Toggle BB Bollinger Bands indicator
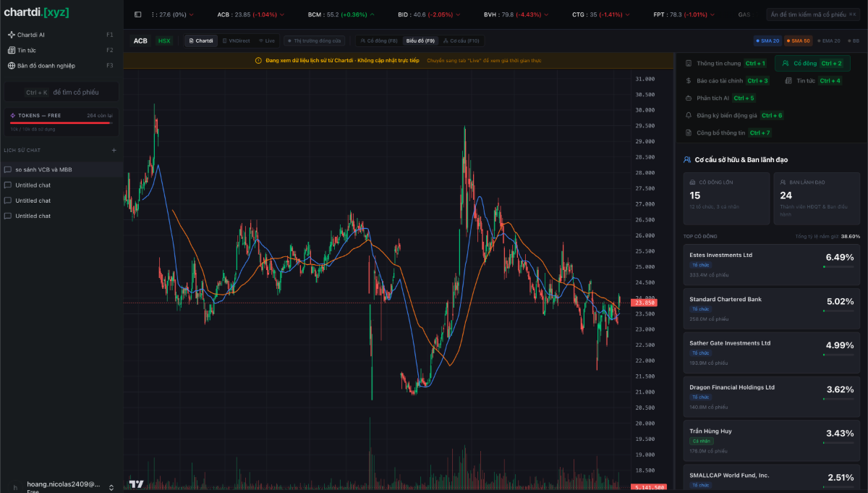The height and width of the screenshot is (493, 868). pos(854,41)
